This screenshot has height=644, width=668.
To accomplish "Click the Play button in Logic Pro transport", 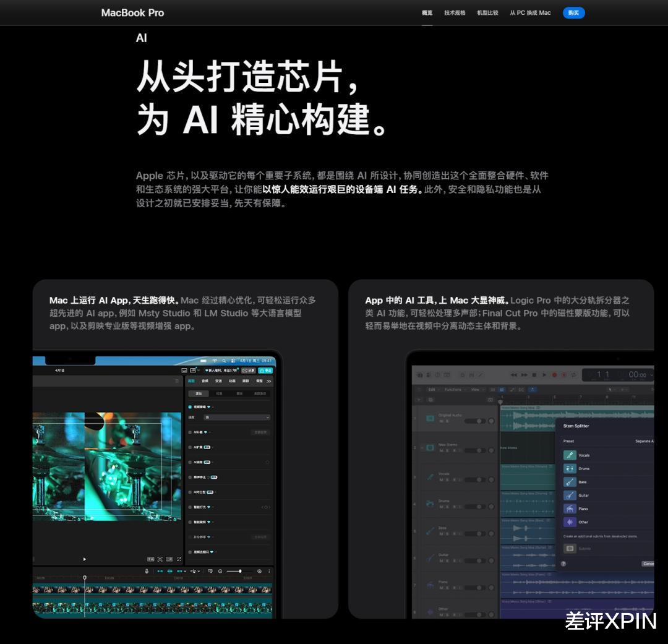I will (544, 375).
